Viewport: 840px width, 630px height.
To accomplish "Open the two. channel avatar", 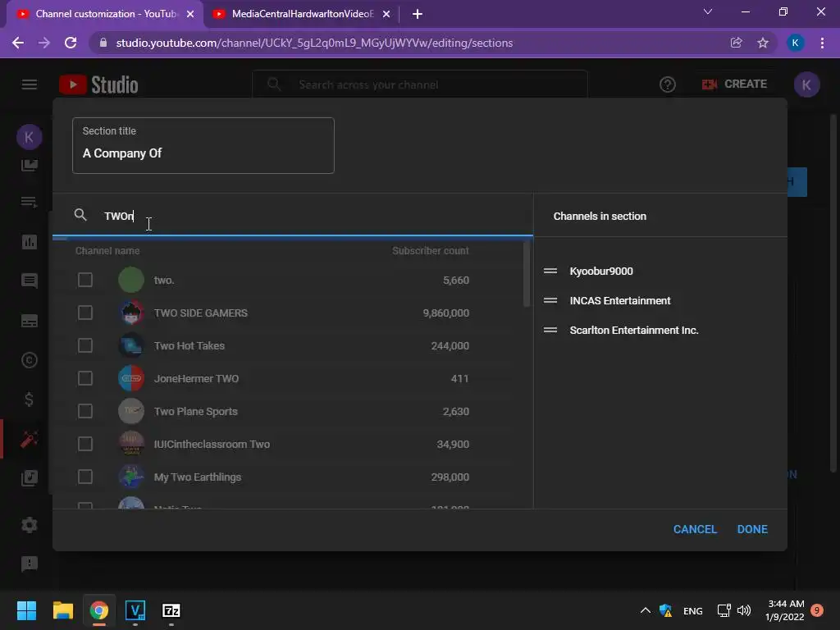I will coord(131,281).
